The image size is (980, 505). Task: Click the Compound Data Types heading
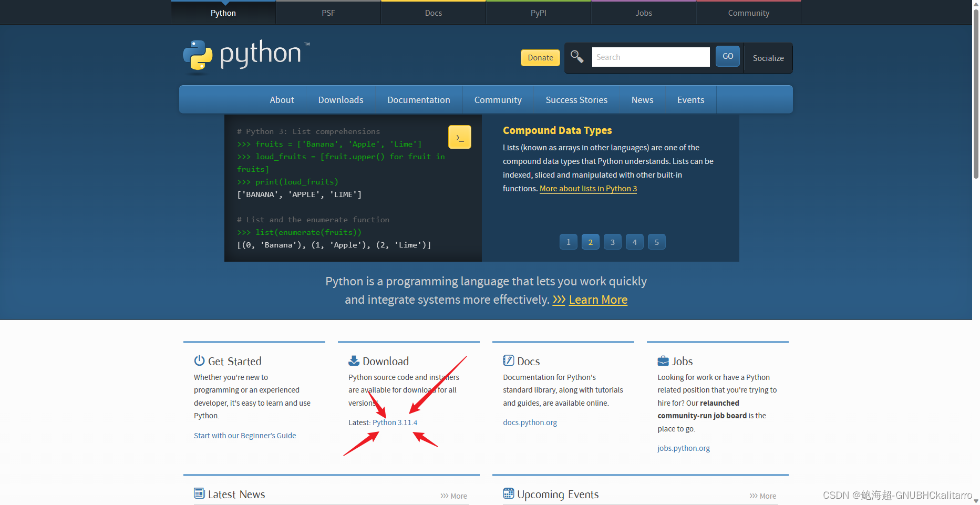point(558,130)
